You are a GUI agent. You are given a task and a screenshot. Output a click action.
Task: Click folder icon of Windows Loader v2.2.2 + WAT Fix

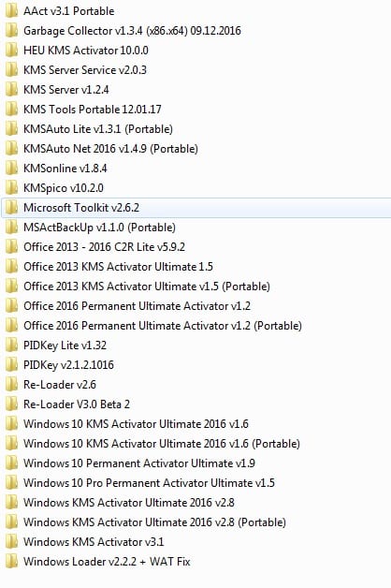click(11, 561)
